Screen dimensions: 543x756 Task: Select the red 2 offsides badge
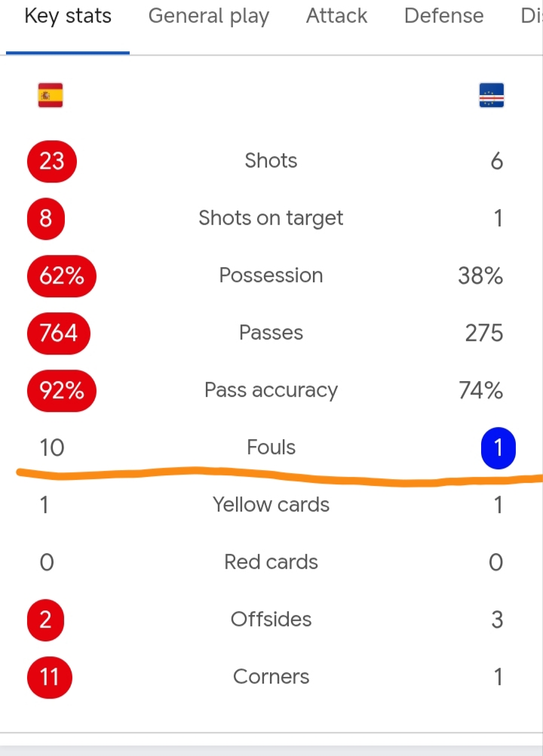coord(45,620)
